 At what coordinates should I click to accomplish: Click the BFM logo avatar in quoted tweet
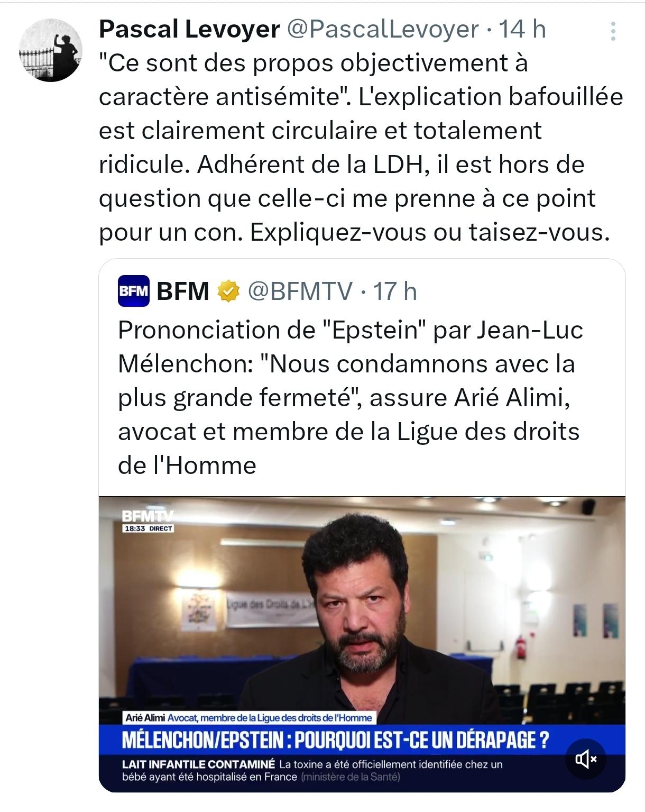pyautogui.click(x=133, y=291)
